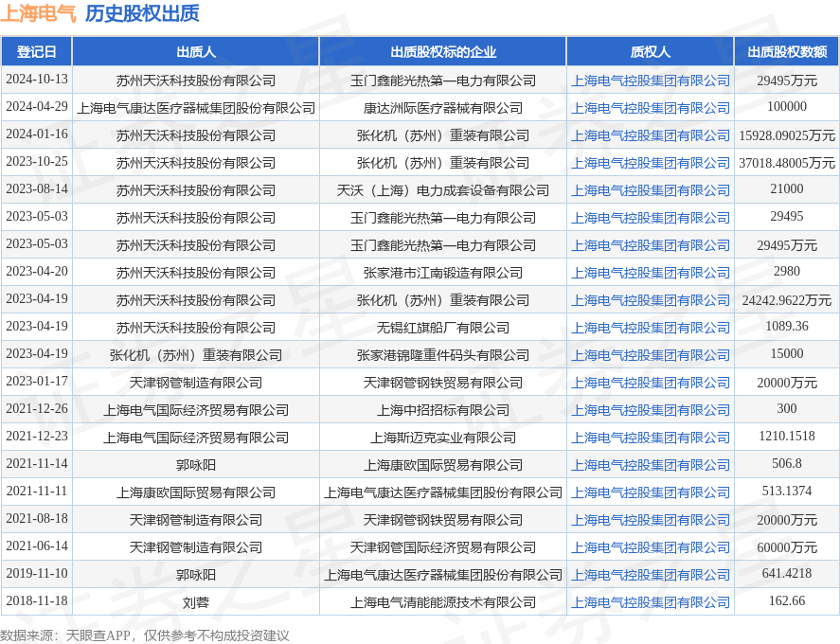Open 质权人 link in 2018-11-18 row
840x644 pixels.
[x=651, y=602]
